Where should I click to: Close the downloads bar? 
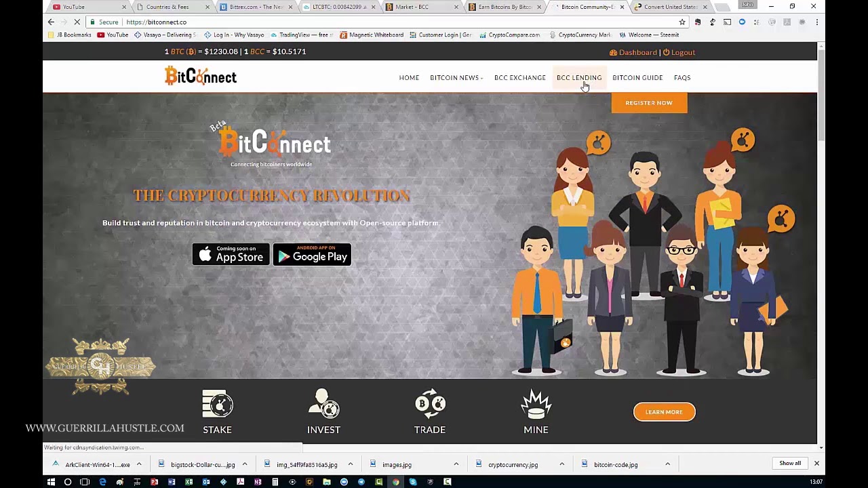click(816, 464)
